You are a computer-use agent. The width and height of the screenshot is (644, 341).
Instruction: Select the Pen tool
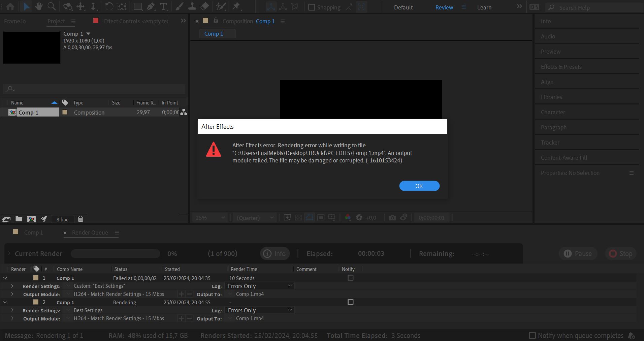(x=150, y=6)
